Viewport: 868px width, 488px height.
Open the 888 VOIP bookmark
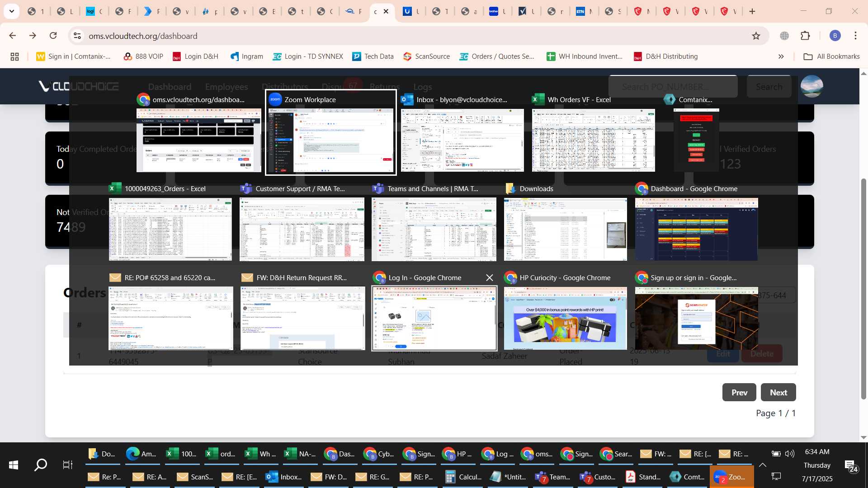pos(143,56)
